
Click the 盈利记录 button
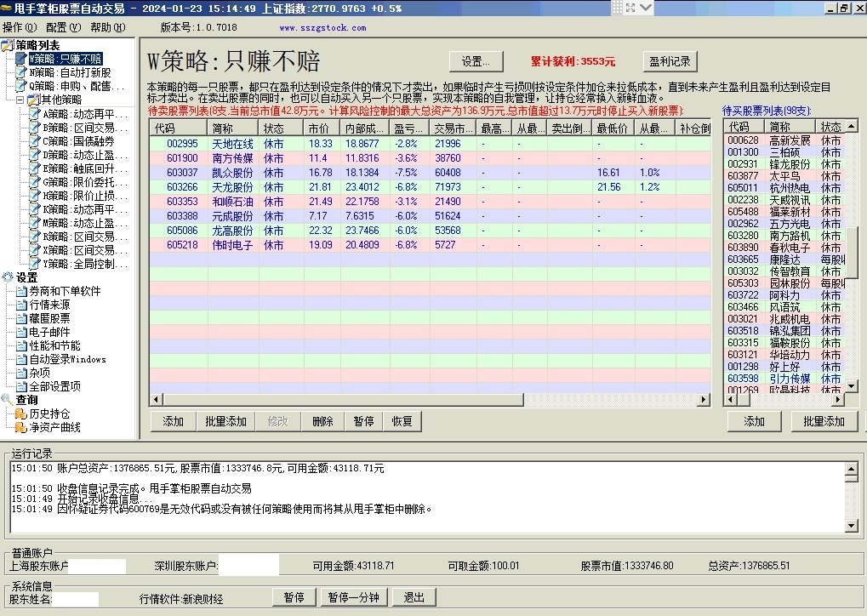669,62
